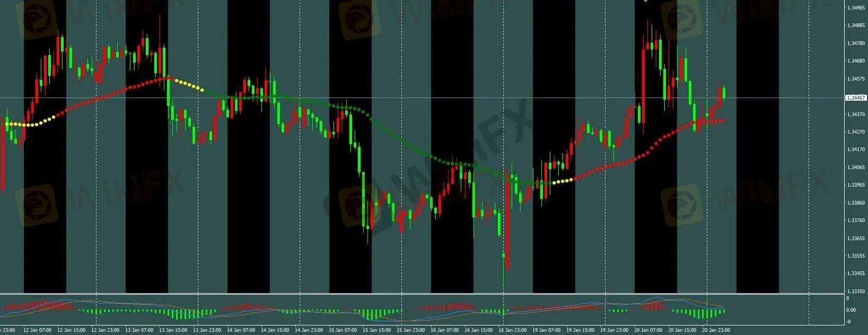This screenshot has width=868, height=335.
Task: Click the 13 Jan 15:00 time label
Action: point(173,330)
